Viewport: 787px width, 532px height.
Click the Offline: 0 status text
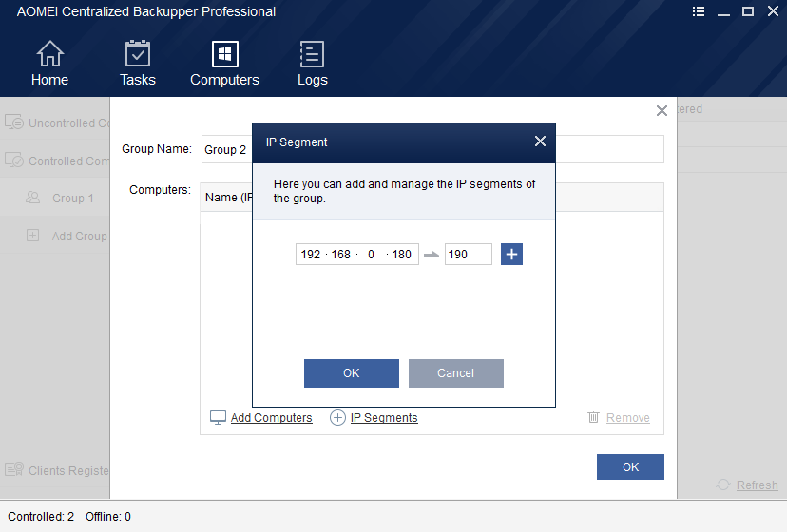coord(108,517)
